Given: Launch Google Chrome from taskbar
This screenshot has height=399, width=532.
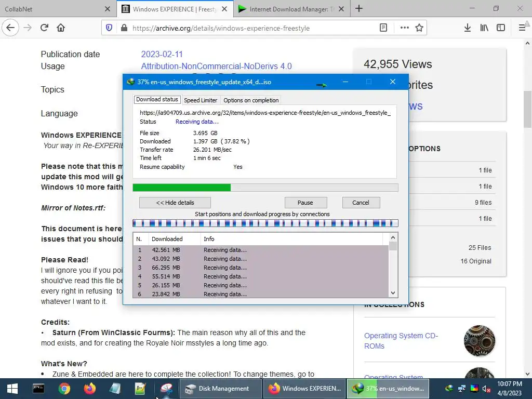Looking at the screenshot, I should click(x=64, y=389).
